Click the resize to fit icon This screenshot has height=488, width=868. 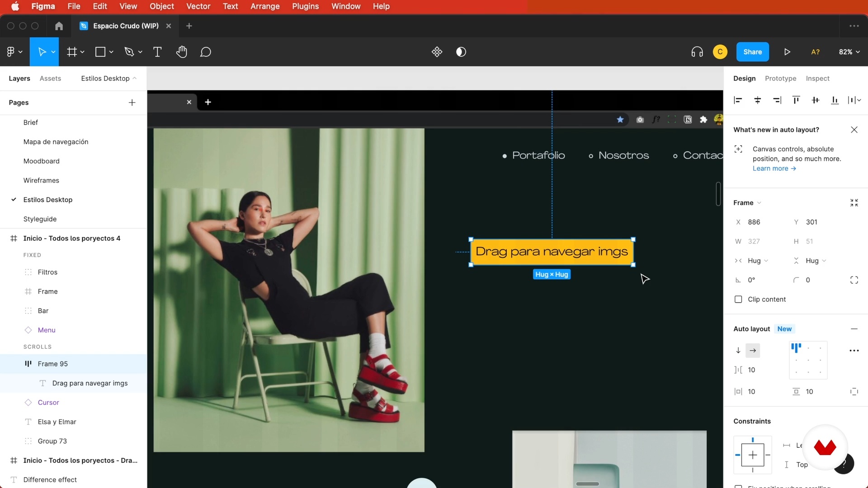coord(854,203)
